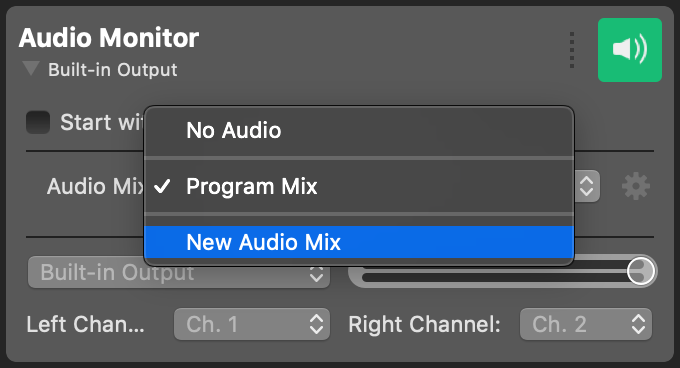Image resolution: width=680 pixels, height=368 pixels.
Task: Click the volume slider track
Action: coord(494,277)
